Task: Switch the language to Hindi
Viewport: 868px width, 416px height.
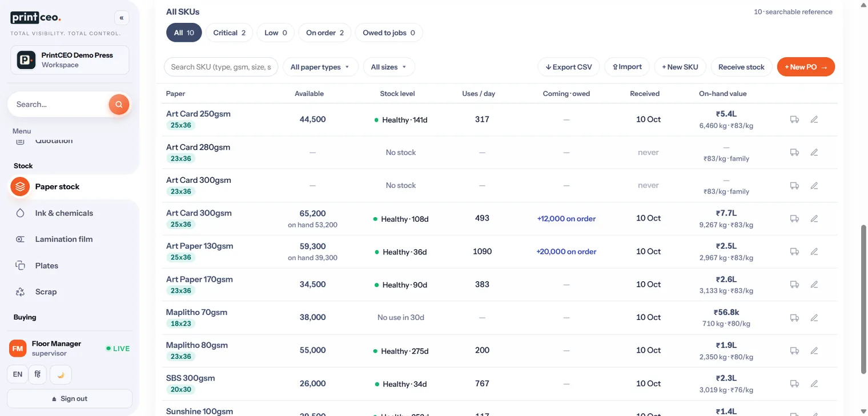Action: (37, 374)
